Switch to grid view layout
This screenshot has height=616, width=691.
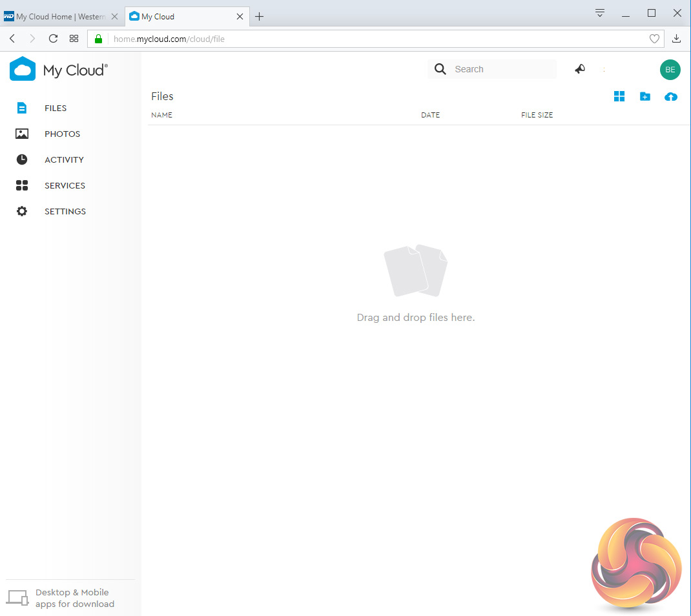tap(619, 96)
